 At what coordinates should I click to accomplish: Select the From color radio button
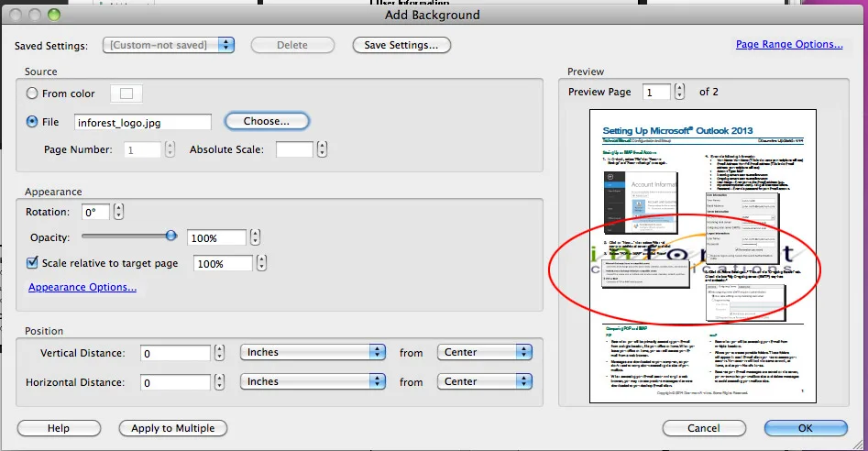[32, 93]
